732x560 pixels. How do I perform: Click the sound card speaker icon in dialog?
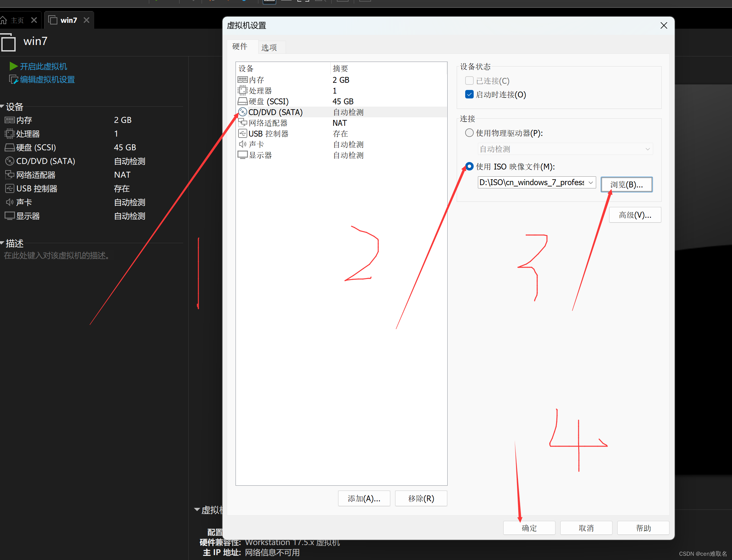[242, 144]
